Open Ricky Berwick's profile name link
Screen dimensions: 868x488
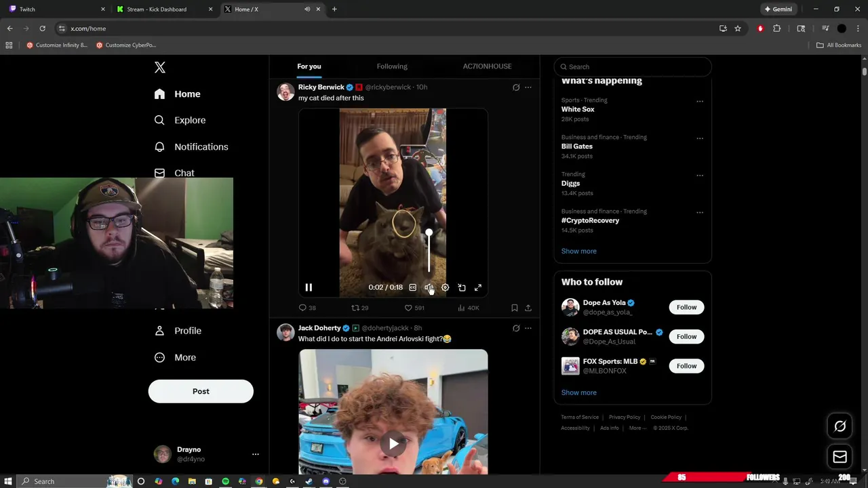(321, 87)
